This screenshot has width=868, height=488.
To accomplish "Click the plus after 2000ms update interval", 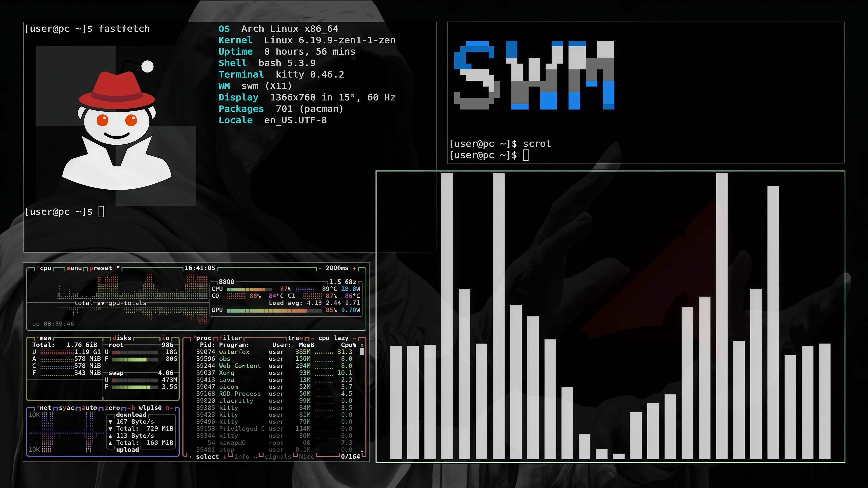I will pos(355,268).
